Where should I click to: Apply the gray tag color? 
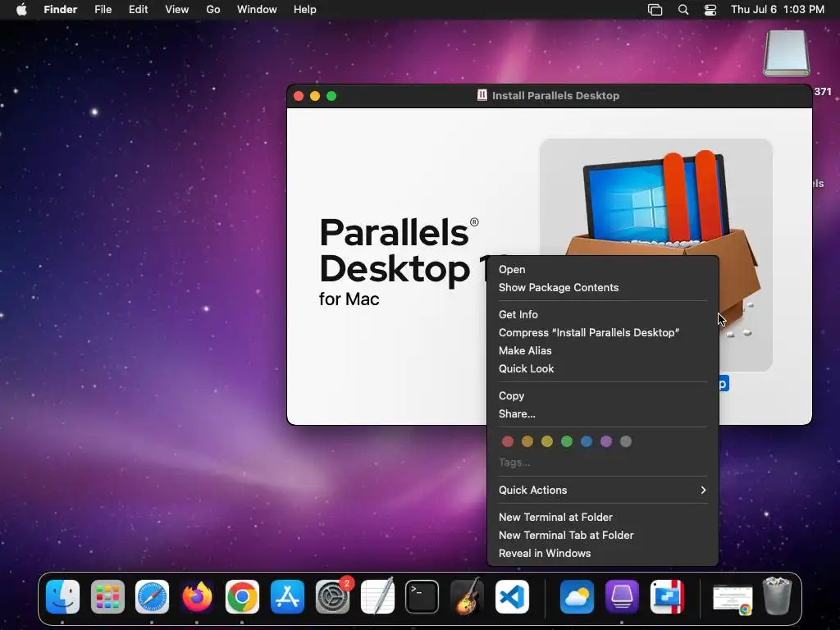[x=626, y=441]
